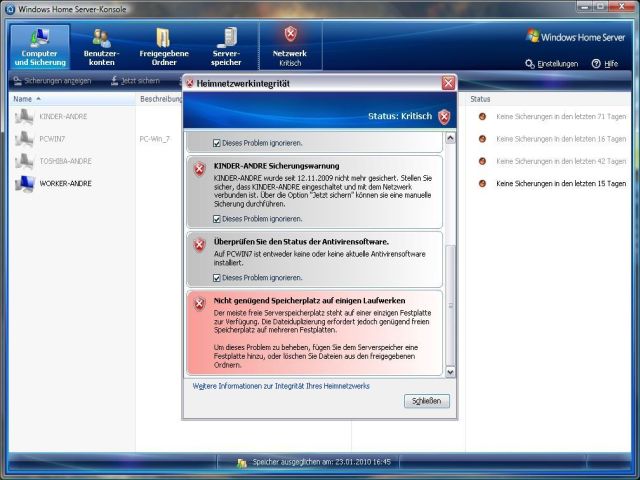Image resolution: width=640 pixels, height=480 pixels.
Task: Click 'Keine Sicherungen in den letzten 15 Tagen' text
Action: pyautogui.click(x=561, y=184)
